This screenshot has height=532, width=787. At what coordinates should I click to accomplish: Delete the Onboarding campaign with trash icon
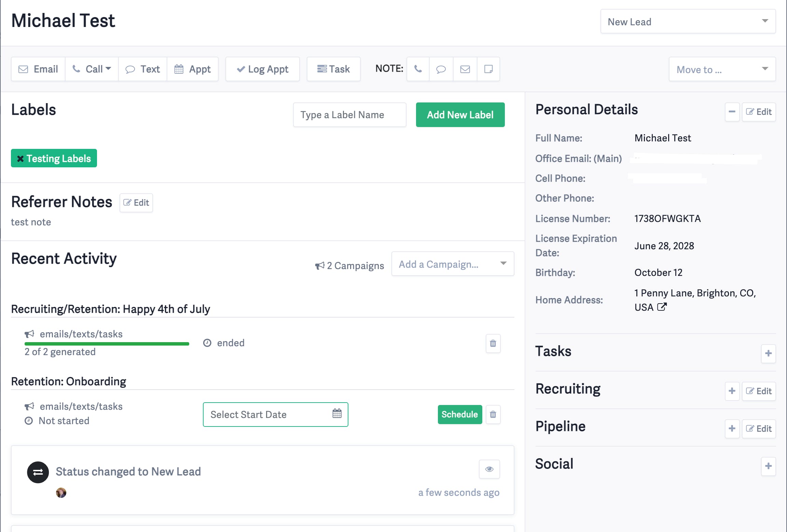pyautogui.click(x=493, y=415)
